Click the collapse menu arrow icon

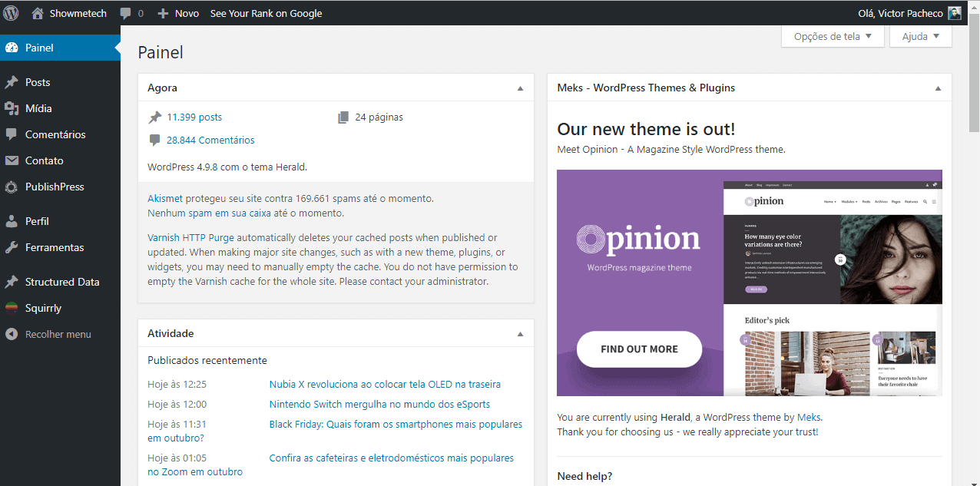click(12, 334)
